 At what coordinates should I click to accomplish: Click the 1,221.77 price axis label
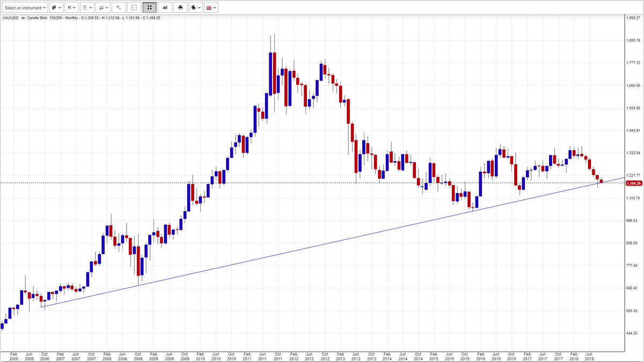[x=633, y=175]
